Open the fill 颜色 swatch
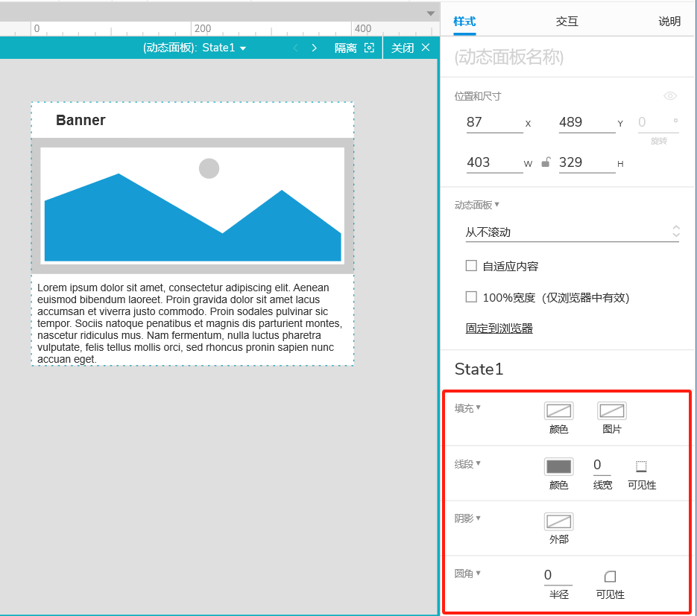The height and width of the screenshot is (616, 697). (x=559, y=411)
